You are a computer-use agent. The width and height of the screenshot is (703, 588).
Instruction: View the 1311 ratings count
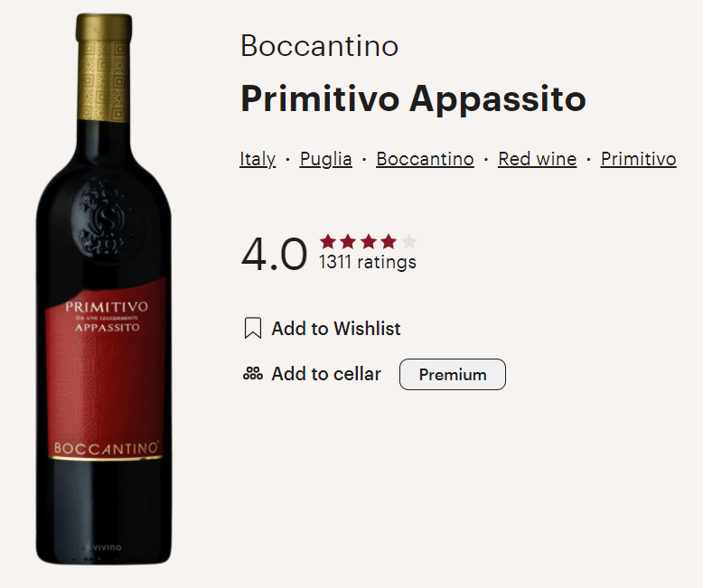click(368, 263)
